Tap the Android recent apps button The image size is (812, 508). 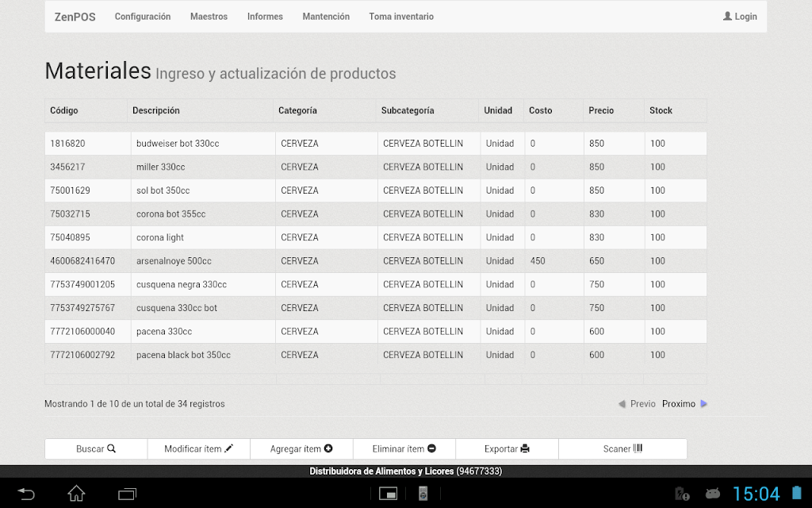point(127,494)
